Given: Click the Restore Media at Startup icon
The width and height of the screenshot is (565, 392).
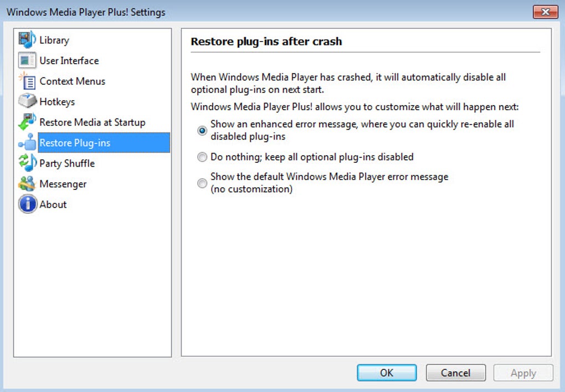Looking at the screenshot, I should click(x=27, y=122).
